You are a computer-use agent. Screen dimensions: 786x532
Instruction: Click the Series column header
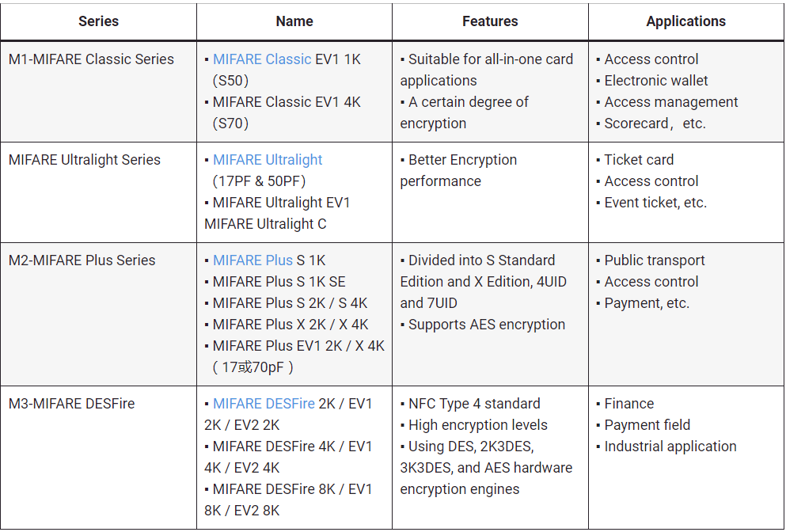click(x=98, y=21)
